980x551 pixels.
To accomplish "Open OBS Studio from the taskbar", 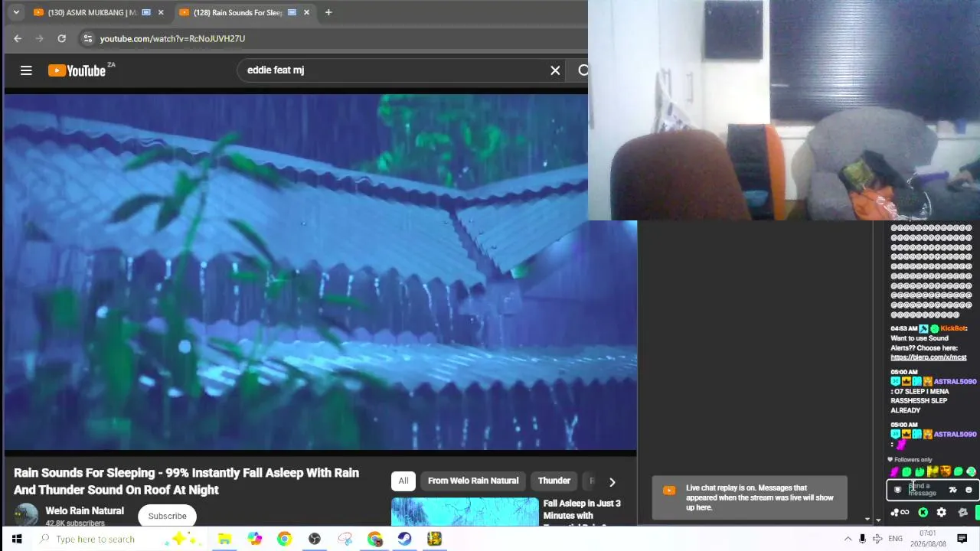I will 315,539.
